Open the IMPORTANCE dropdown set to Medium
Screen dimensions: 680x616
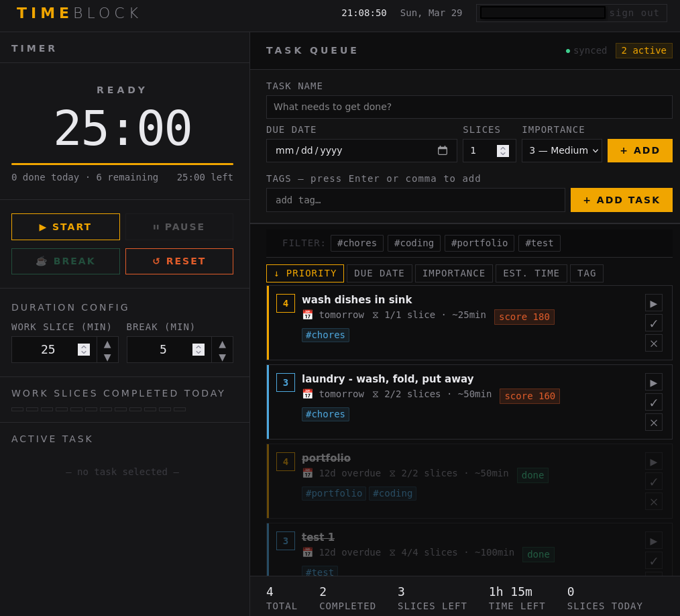(561, 150)
